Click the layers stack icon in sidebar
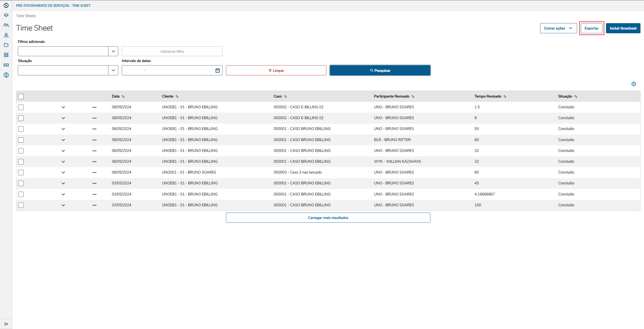 (6, 15)
